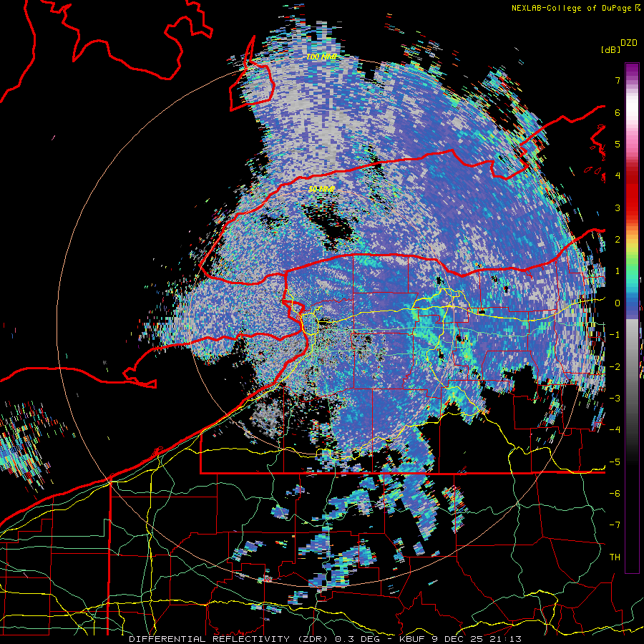Click the (ZDR) abbreviation in caption
Image resolution: width=644 pixels, height=644 pixels.
pos(312,639)
